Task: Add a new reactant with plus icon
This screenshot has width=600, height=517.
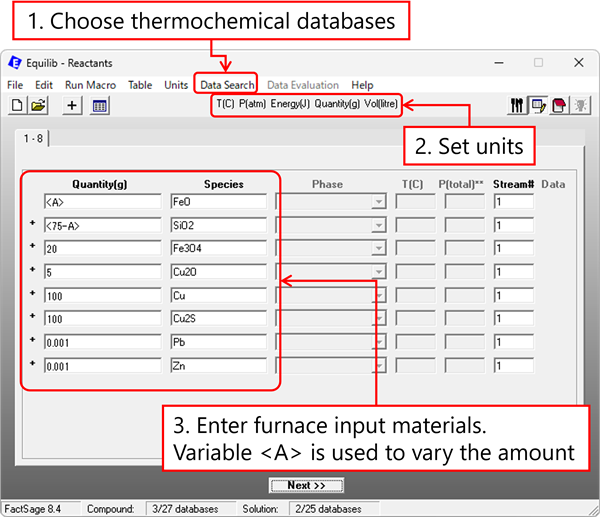Action: point(72,105)
